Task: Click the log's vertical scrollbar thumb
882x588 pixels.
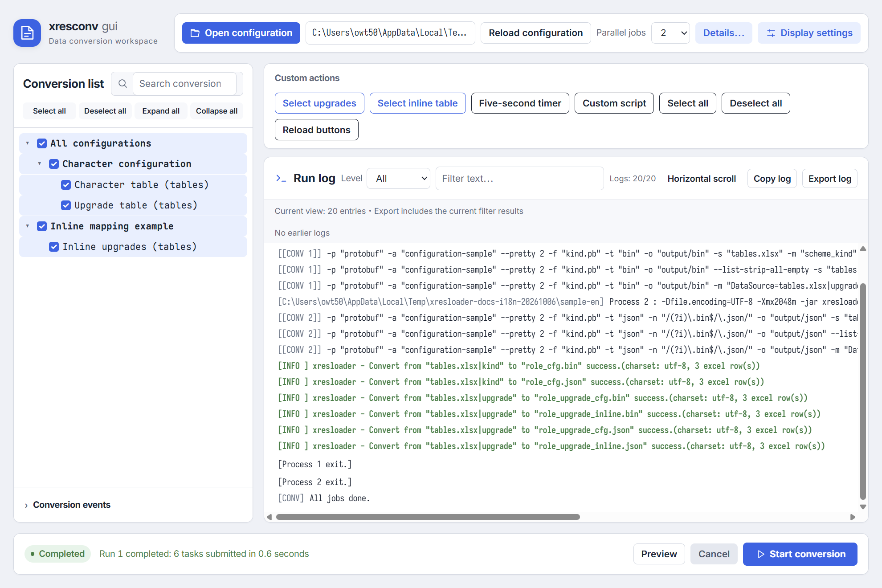Action: click(x=863, y=391)
